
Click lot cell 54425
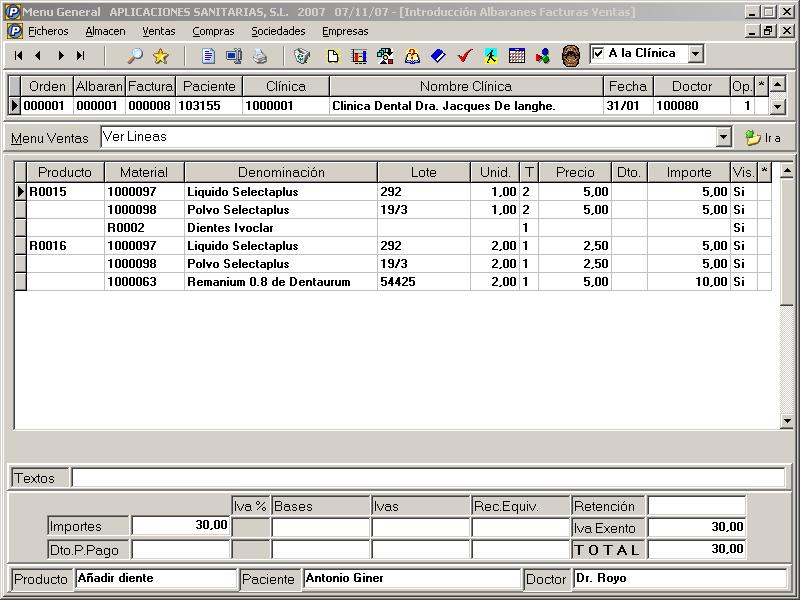[423, 282]
